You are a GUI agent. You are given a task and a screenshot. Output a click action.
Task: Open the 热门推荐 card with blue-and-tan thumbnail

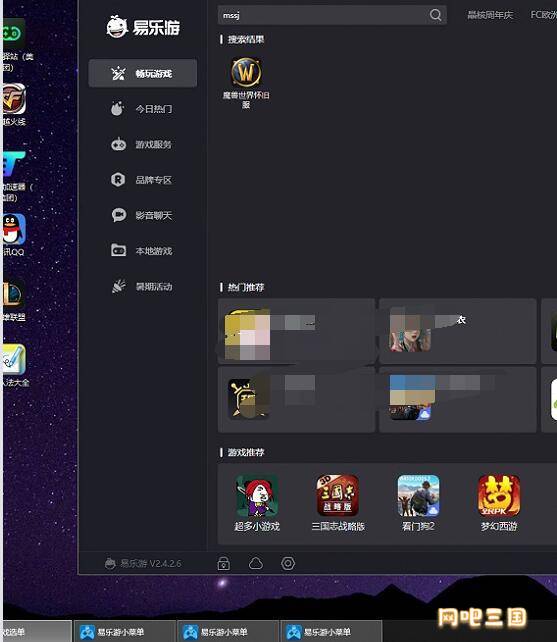457,400
